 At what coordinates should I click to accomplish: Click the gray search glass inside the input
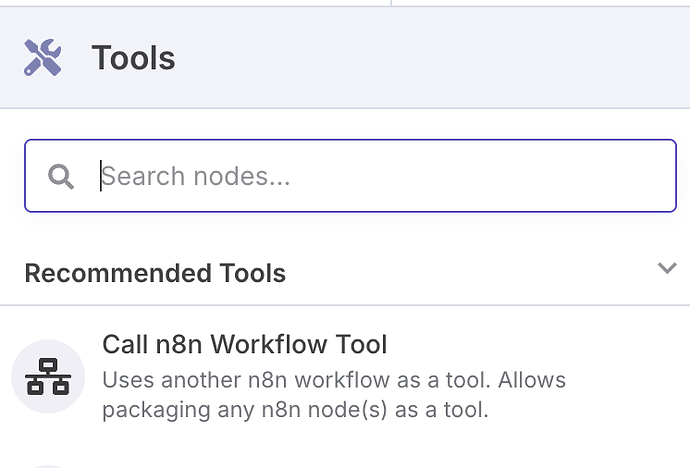61,176
